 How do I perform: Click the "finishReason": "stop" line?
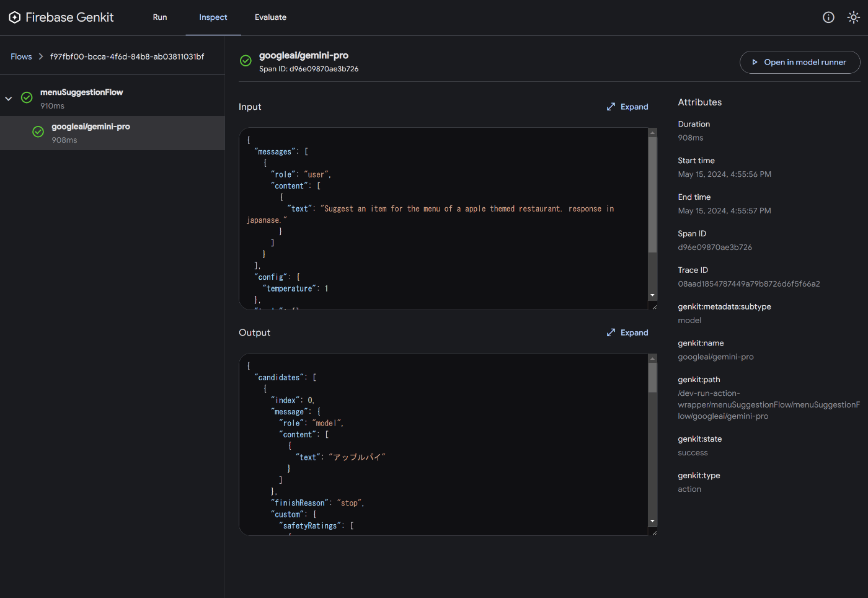(317, 503)
